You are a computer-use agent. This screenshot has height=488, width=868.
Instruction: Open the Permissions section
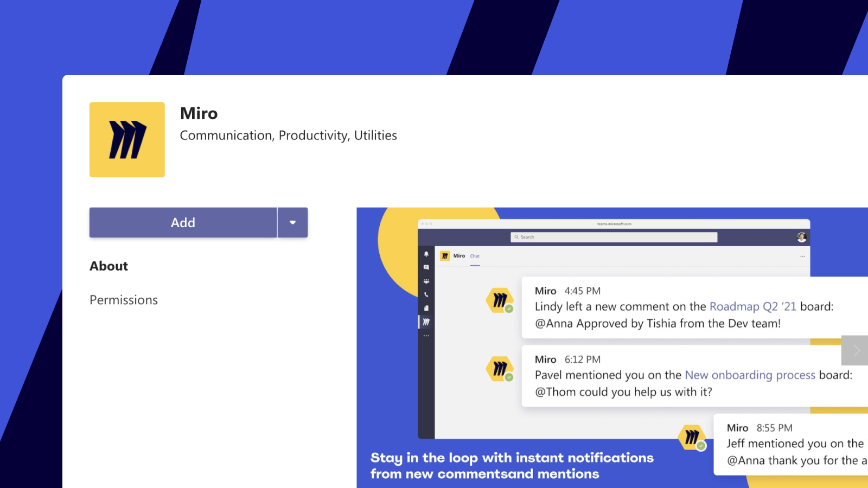click(x=124, y=300)
